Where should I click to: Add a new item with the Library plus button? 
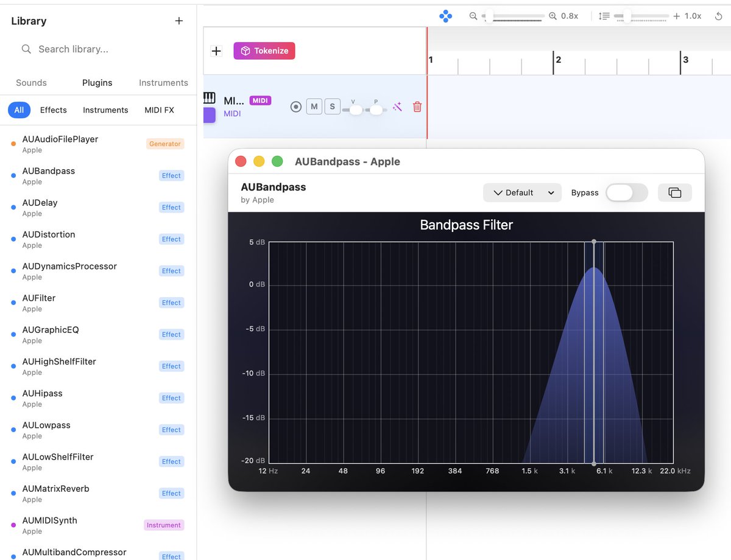click(x=178, y=20)
